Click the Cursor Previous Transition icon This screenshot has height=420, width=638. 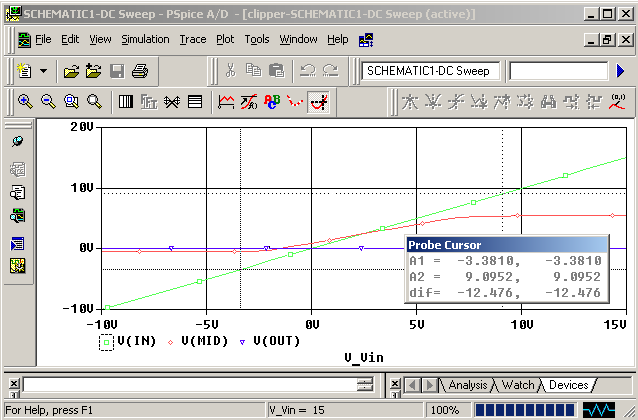594,102
